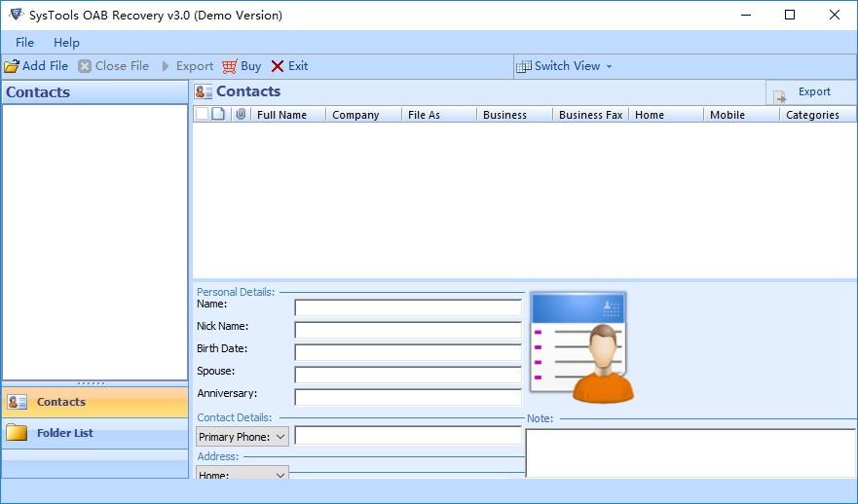Open the Help menu
858x504 pixels.
pos(66,42)
